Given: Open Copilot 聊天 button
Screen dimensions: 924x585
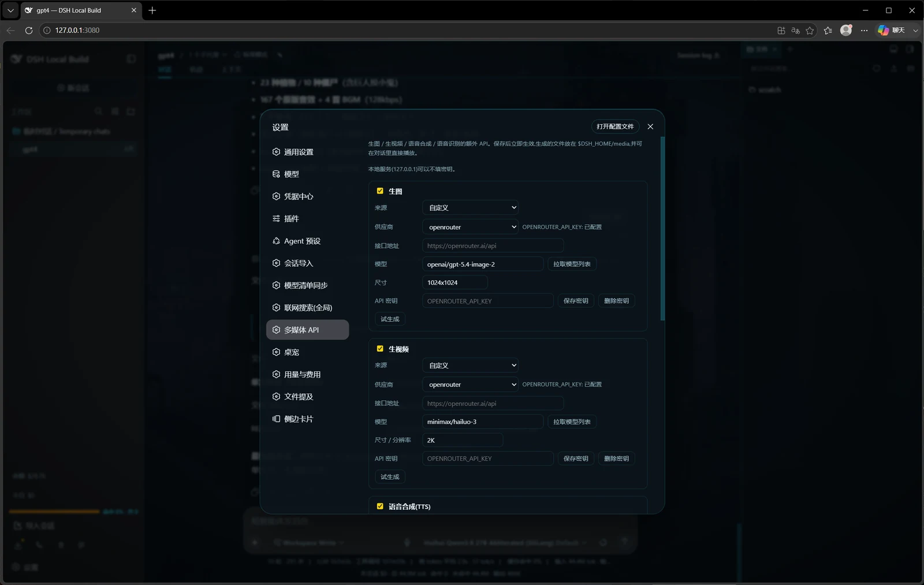Looking at the screenshot, I should click(892, 30).
